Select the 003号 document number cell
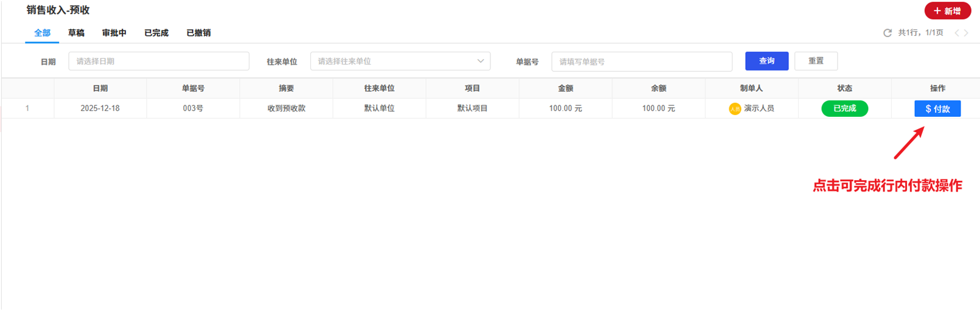The image size is (980, 311). tap(193, 108)
